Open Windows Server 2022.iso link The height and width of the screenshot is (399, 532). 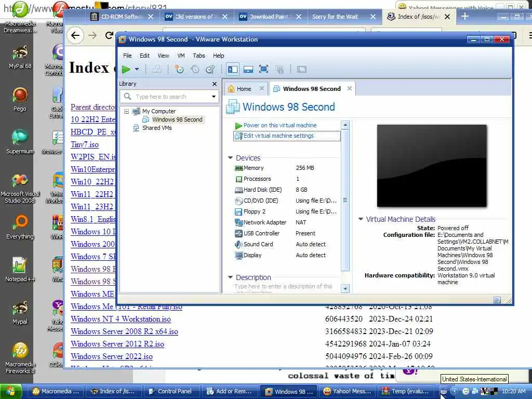point(112,356)
